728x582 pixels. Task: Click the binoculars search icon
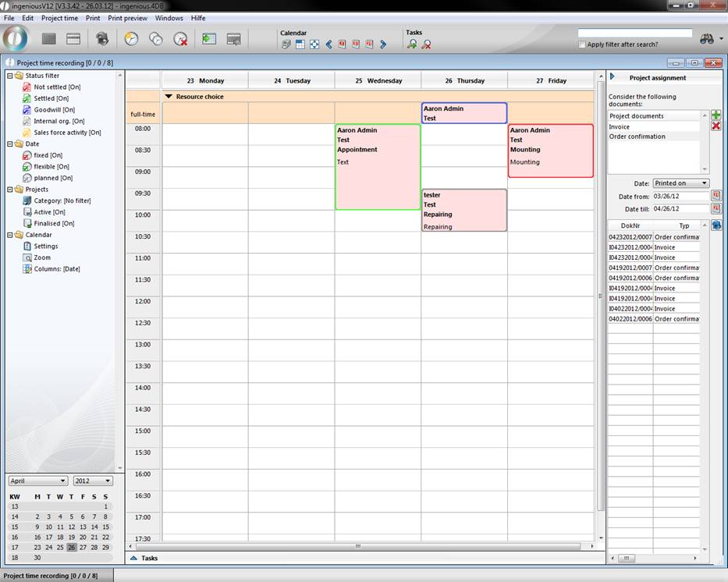pos(706,38)
